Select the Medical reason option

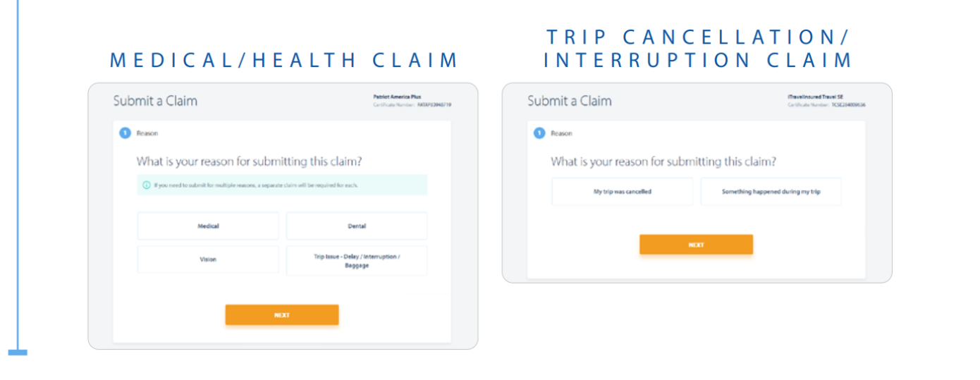click(208, 226)
